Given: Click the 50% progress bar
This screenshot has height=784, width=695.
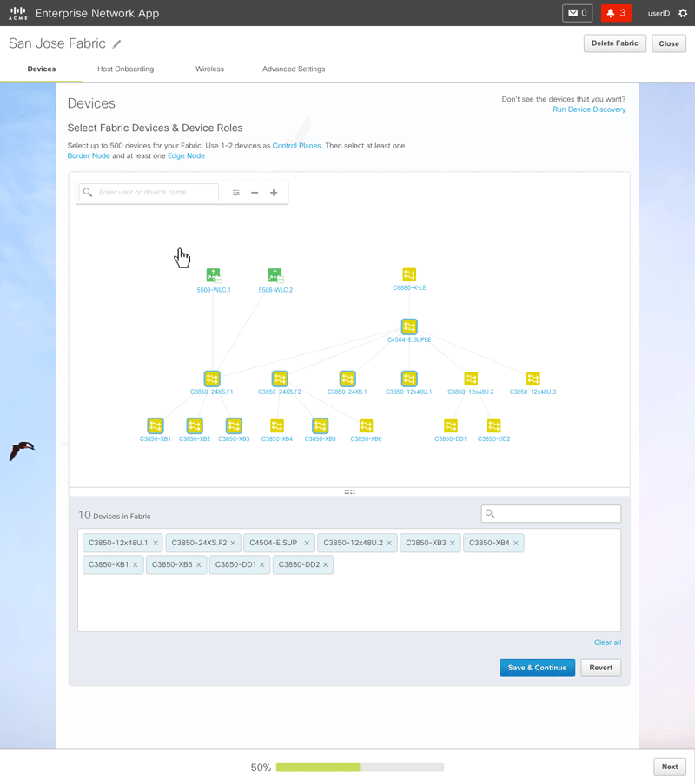Looking at the screenshot, I should 360,768.
